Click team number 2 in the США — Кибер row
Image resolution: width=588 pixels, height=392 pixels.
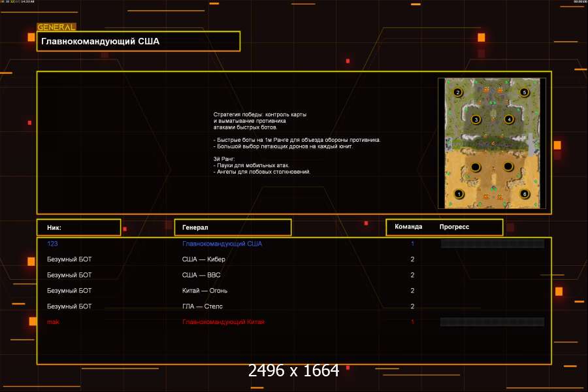click(x=412, y=259)
